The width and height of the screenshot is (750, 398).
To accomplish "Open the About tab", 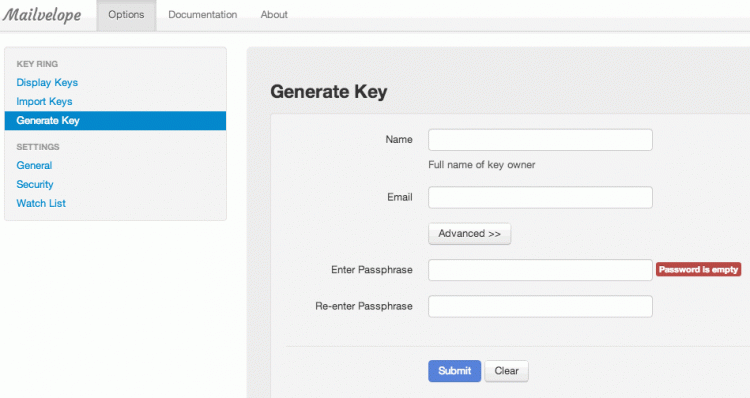I will 274,15.
